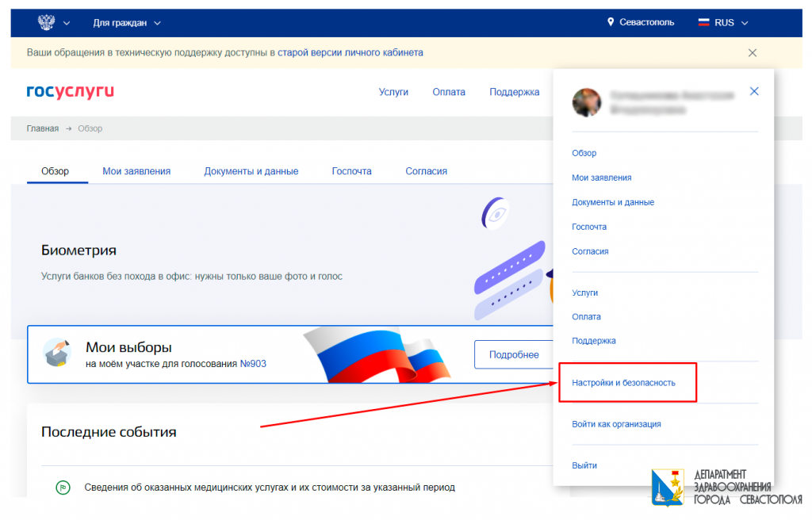Select the Госпочта tab

click(351, 170)
